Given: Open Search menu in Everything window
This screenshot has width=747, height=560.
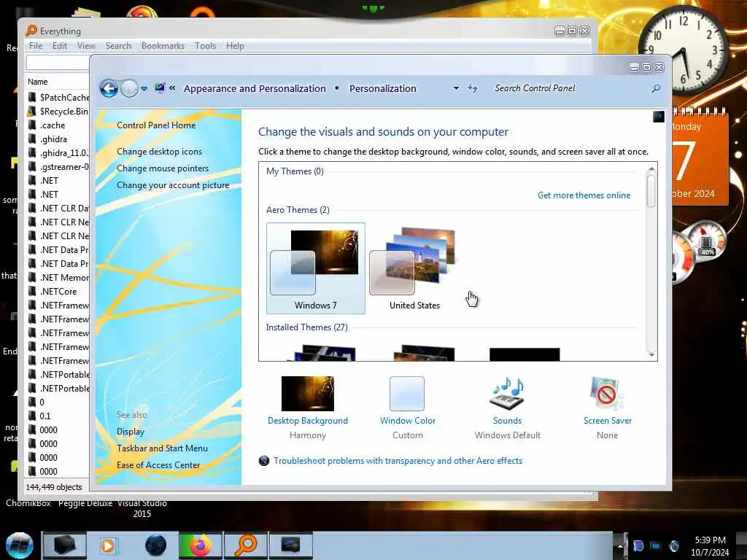Looking at the screenshot, I should pos(118,46).
